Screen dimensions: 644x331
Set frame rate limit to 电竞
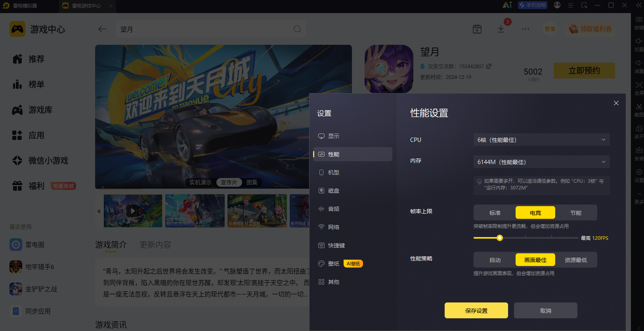click(x=535, y=213)
